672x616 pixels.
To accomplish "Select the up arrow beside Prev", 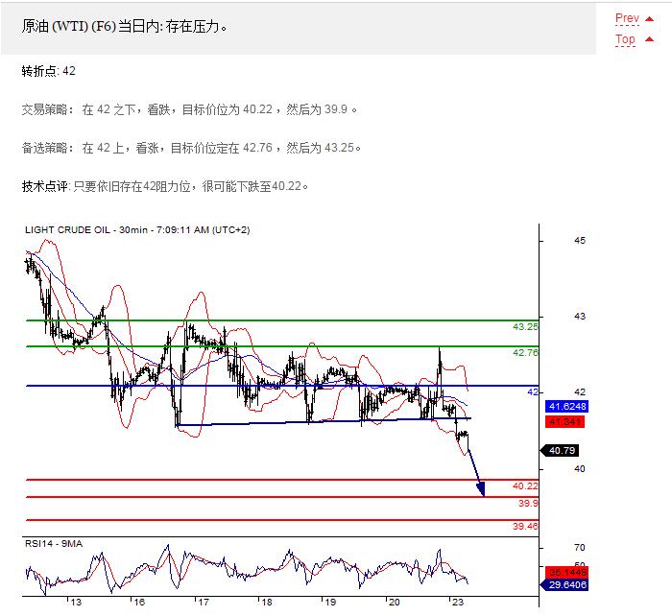I will point(650,19).
